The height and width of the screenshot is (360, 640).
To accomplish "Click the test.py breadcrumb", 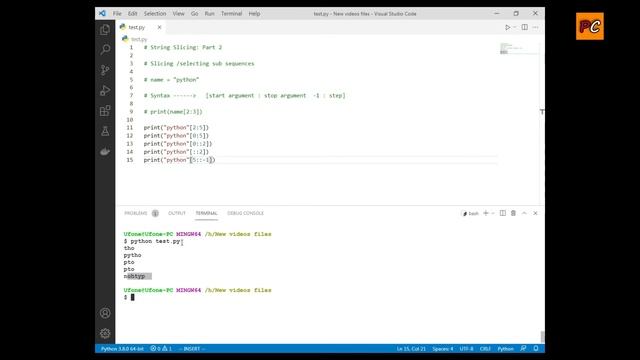I will (x=139, y=39).
